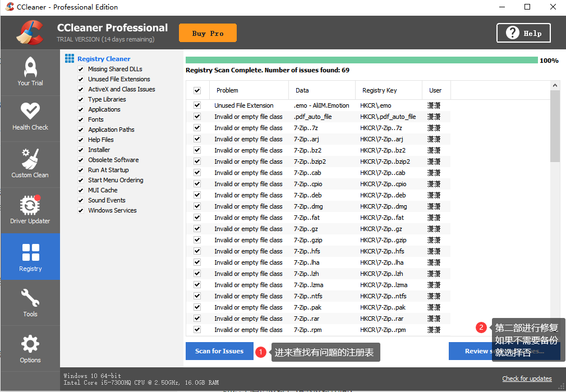This screenshot has width=566, height=392.
Task: Open the Tools panel
Action: (30, 302)
